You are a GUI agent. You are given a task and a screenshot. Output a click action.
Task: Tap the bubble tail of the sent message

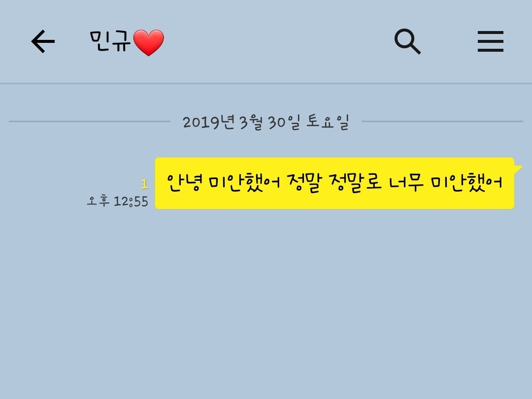click(518, 169)
